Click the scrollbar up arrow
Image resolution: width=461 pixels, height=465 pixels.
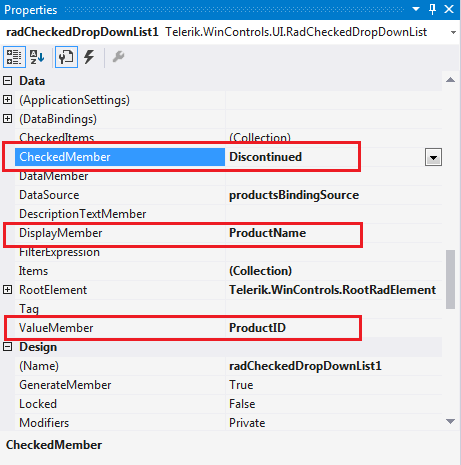tap(450, 80)
